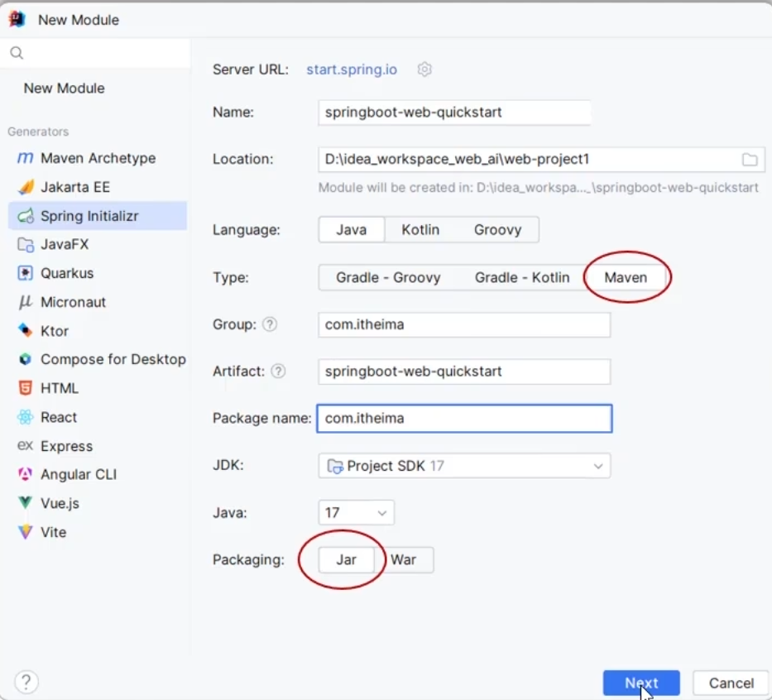This screenshot has width=772, height=700.
Task: Open the JDK Project SDK dropdown
Action: pos(464,466)
